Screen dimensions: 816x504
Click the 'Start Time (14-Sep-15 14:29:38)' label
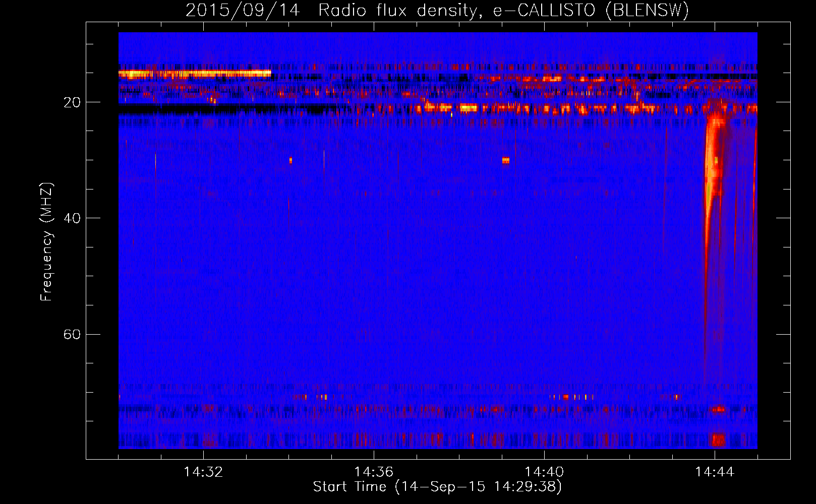(x=437, y=487)
